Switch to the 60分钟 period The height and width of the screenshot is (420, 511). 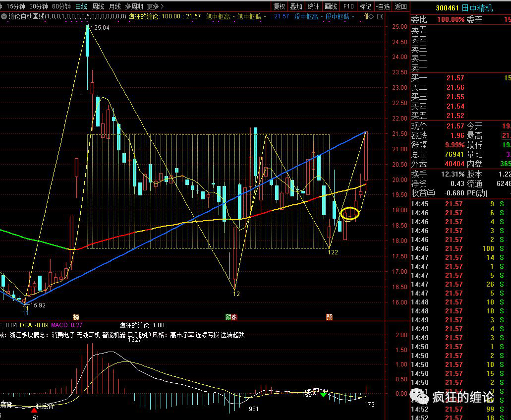click(61, 6)
